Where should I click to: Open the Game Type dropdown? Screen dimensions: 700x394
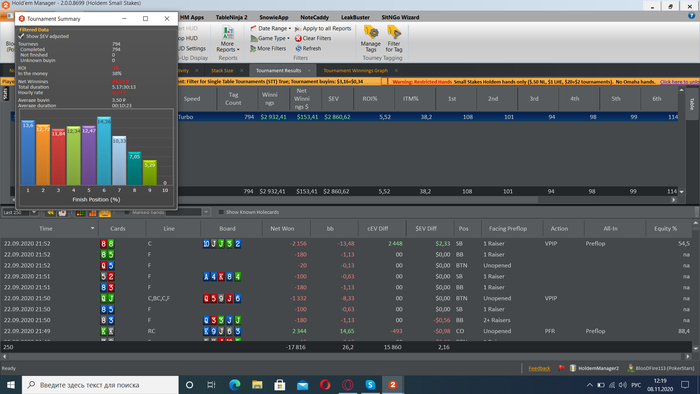point(270,38)
